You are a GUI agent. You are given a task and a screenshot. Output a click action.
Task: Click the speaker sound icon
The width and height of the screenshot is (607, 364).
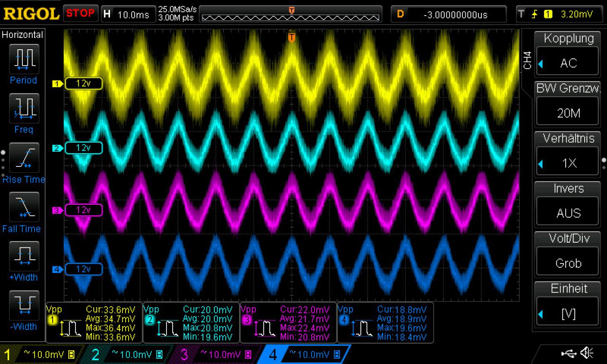point(587,353)
